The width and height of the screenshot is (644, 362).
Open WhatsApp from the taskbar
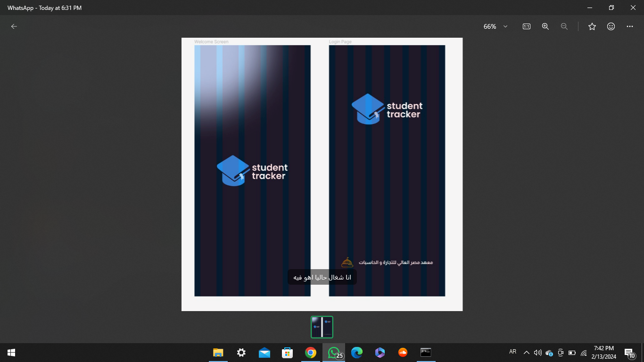click(x=334, y=353)
